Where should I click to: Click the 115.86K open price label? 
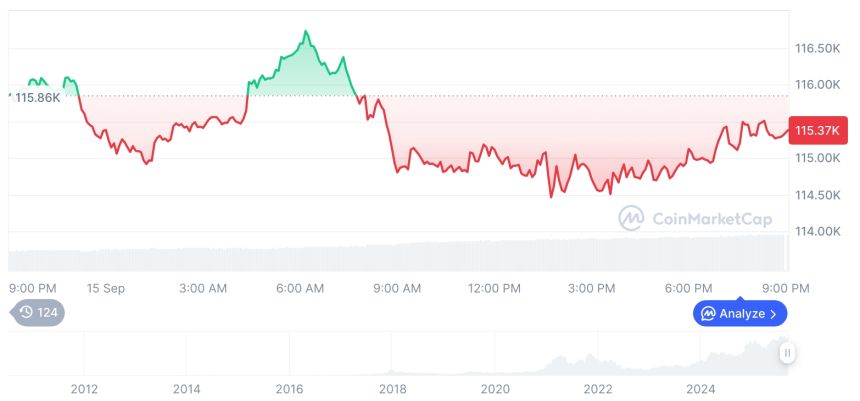coord(38,97)
